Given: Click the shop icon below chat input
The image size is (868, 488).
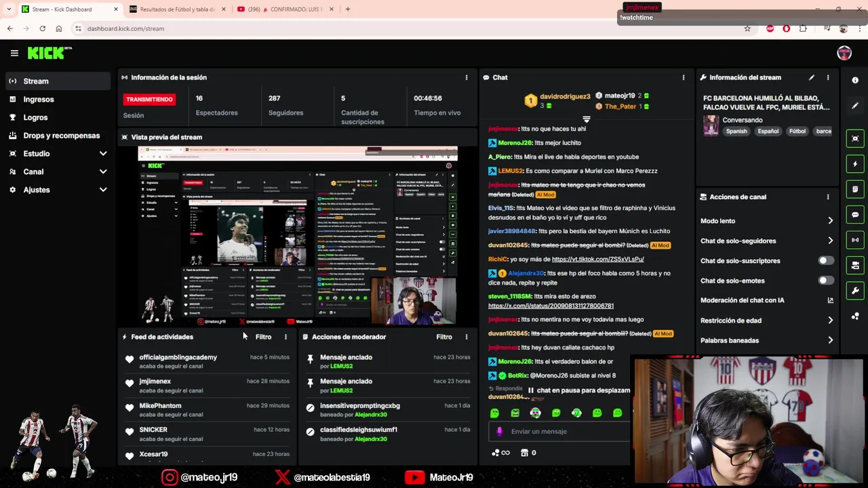Looking at the screenshot, I should [x=524, y=453].
